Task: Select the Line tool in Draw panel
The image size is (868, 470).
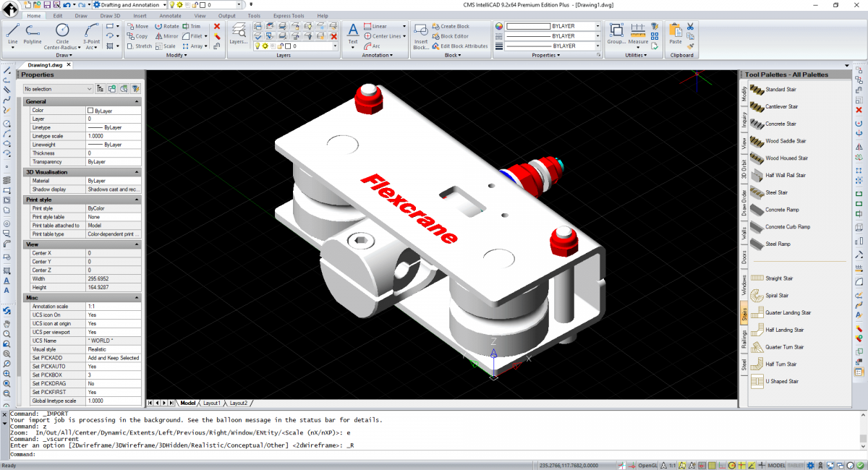Action: (12, 32)
